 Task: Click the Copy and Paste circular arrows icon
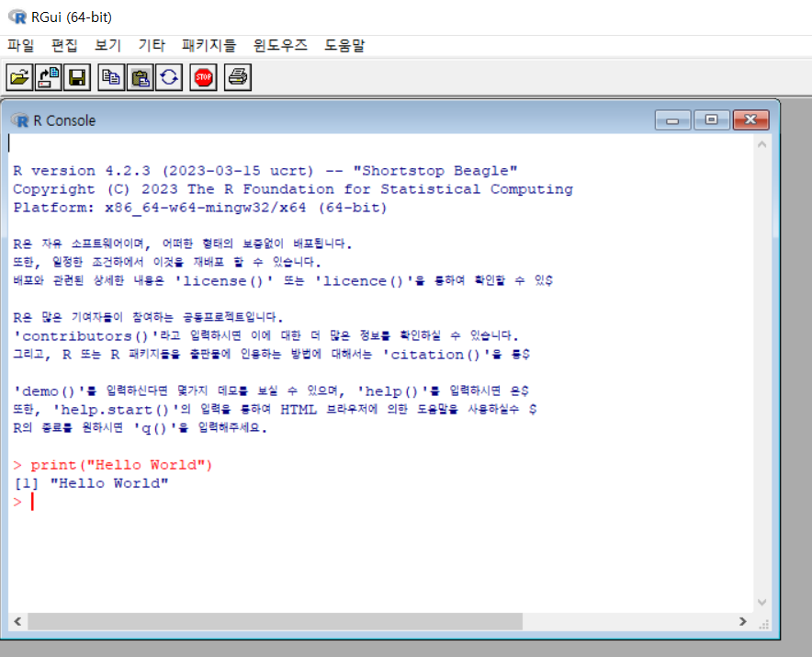coord(169,78)
